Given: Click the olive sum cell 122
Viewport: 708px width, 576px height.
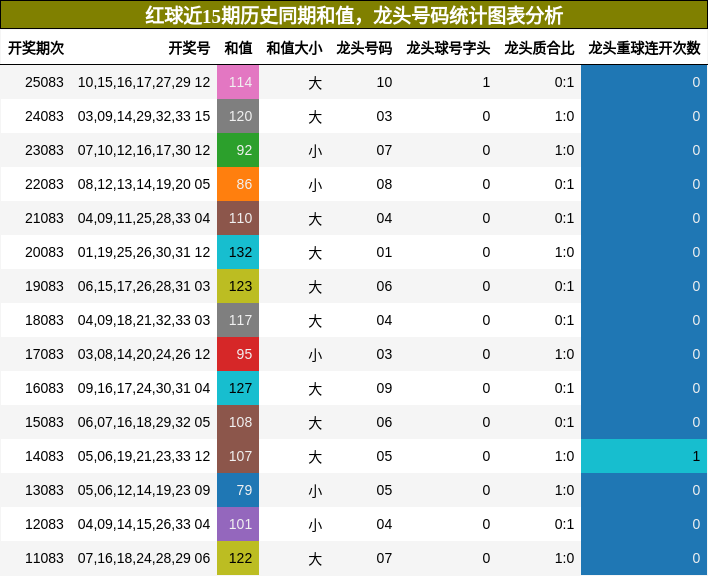Looking at the screenshot, I should [x=238, y=558].
